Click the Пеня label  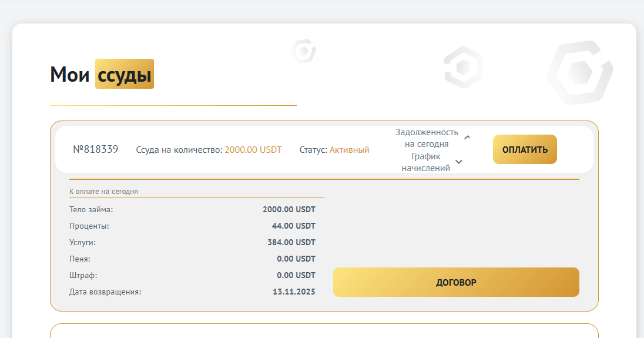pos(80,259)
